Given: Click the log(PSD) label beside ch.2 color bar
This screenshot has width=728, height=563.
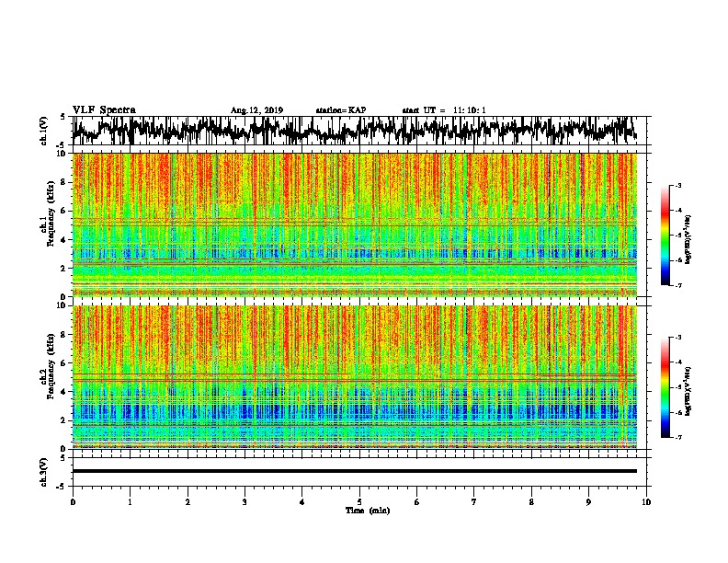Looking at the screenshot, I should [x=688, y=391].
